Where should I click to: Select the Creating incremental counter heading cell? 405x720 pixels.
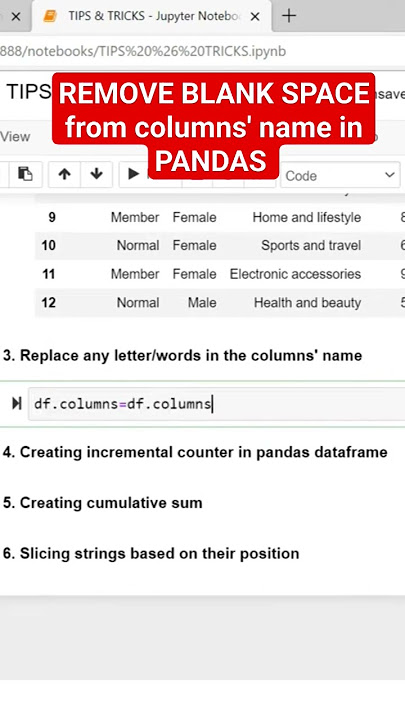[195, 452]
